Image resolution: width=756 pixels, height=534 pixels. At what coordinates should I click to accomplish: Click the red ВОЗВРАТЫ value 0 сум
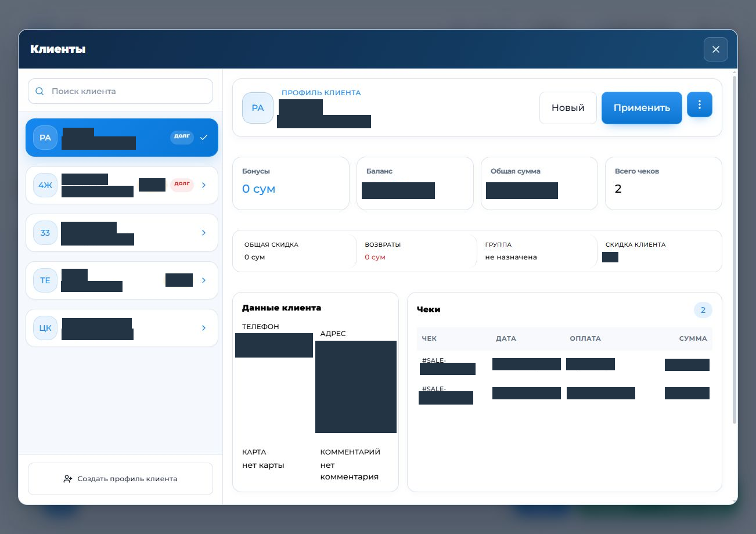tap(375, 257)
